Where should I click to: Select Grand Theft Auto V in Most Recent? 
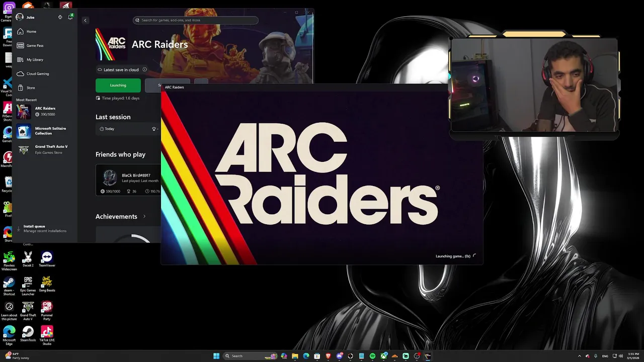click(x=44, y=149)
